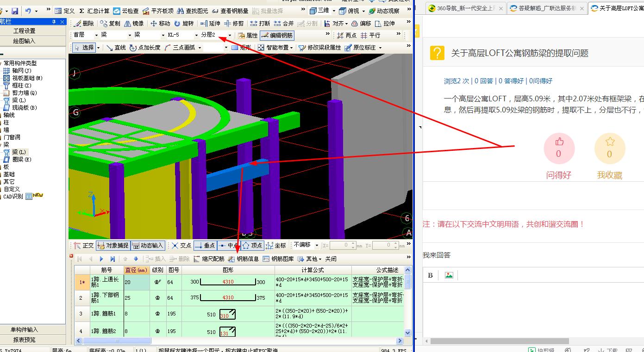
Task: Click 平齐板顶 align slab top
Action: coord(158,11)
